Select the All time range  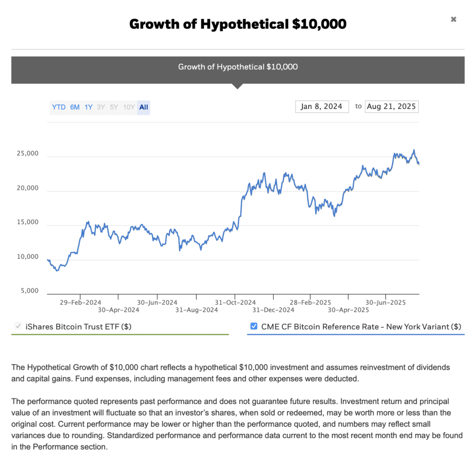tap(143, 107)
